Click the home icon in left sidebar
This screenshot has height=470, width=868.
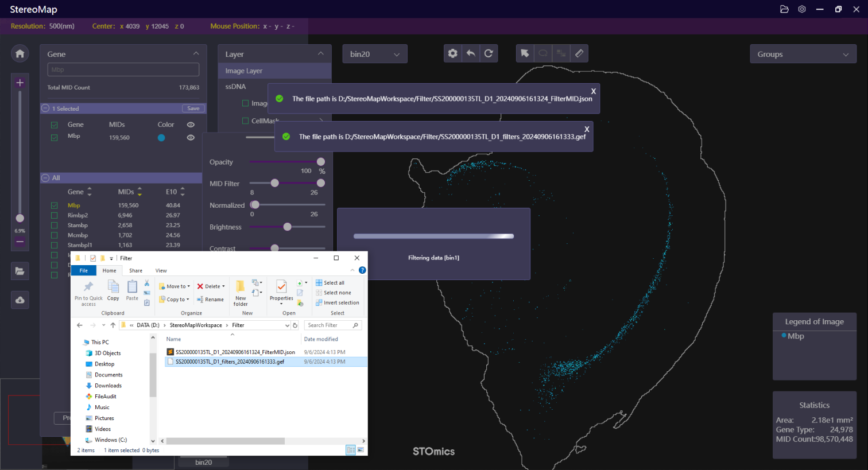20,54
